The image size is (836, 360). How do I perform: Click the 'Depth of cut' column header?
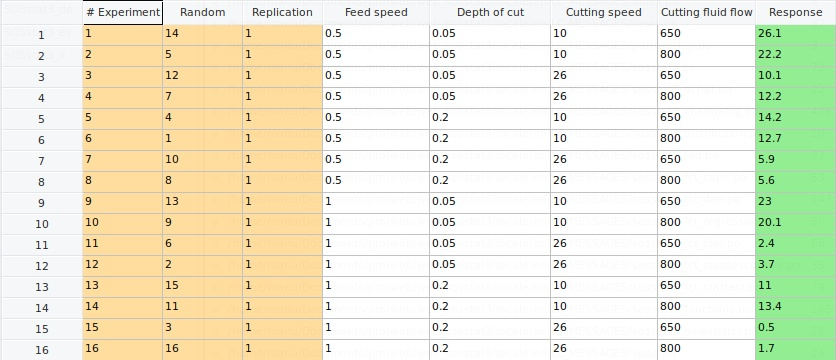point(490,12)
